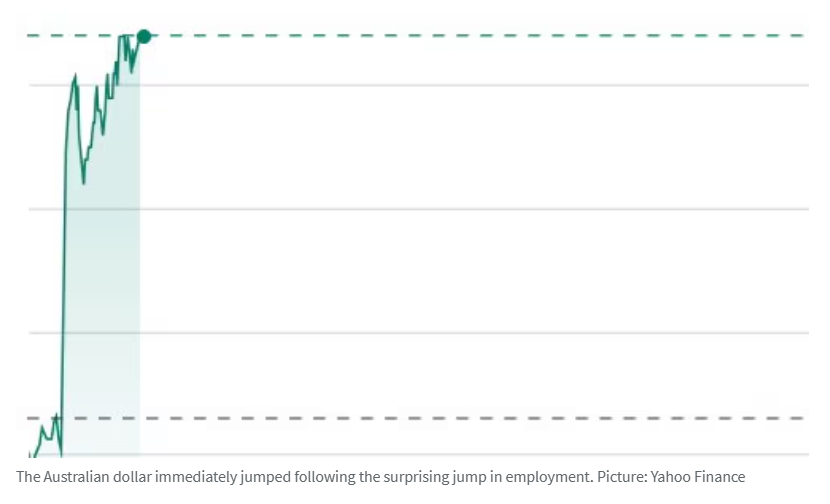Click the lowest dip after the first peak
The width and height of the screenshot is (830, 504).
tap(83, 182)
